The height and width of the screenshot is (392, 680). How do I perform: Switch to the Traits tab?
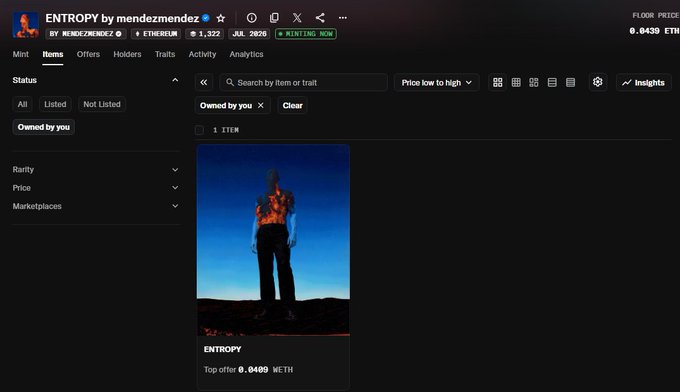[x=165, y=54]
